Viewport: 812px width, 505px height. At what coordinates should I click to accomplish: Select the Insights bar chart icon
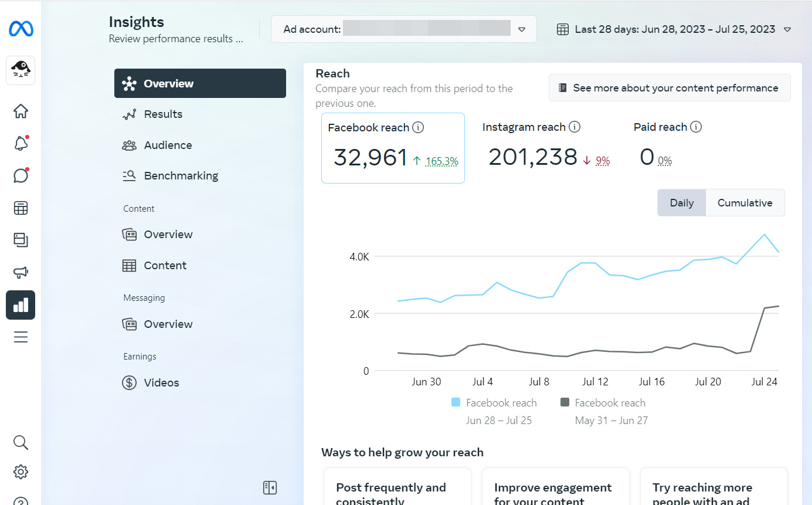click(x=21, y=305)
